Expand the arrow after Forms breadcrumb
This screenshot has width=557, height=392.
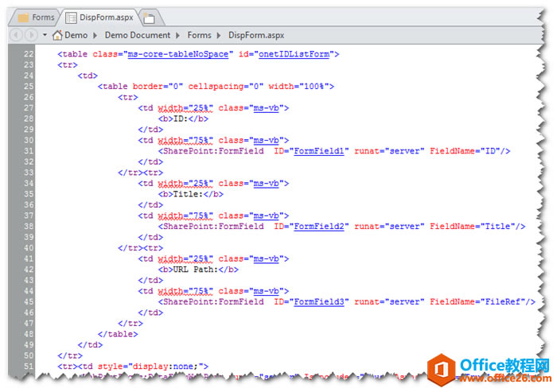[220, 35]
